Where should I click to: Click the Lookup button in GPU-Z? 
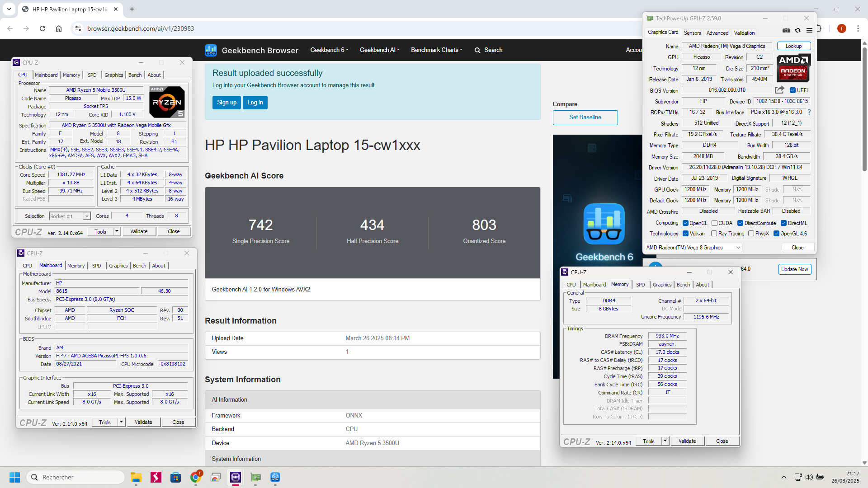tap(793, 46)
